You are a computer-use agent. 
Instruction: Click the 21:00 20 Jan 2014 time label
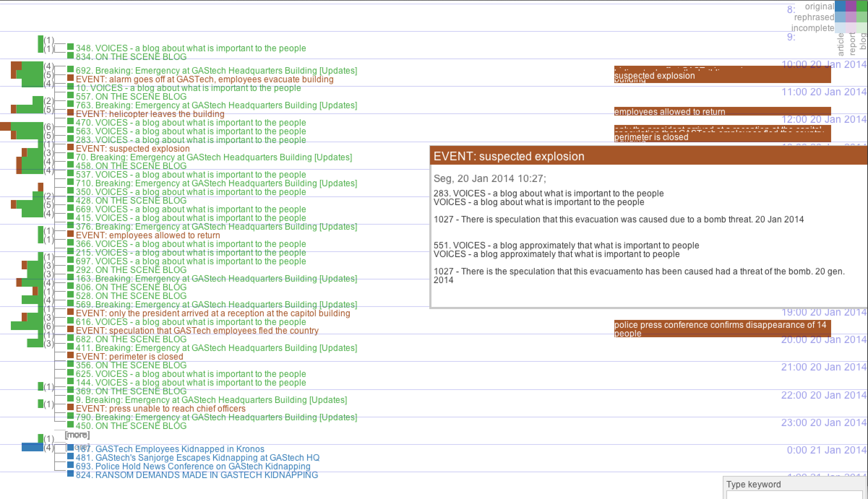pyautogui.click(x=824, y=367)
